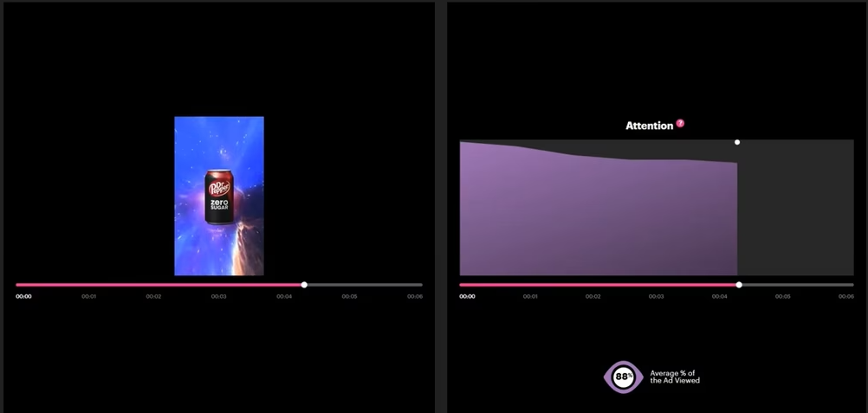Select 00:00 label under the attention chart
This screenshot has height=413, width=868.
click(467, 297)
